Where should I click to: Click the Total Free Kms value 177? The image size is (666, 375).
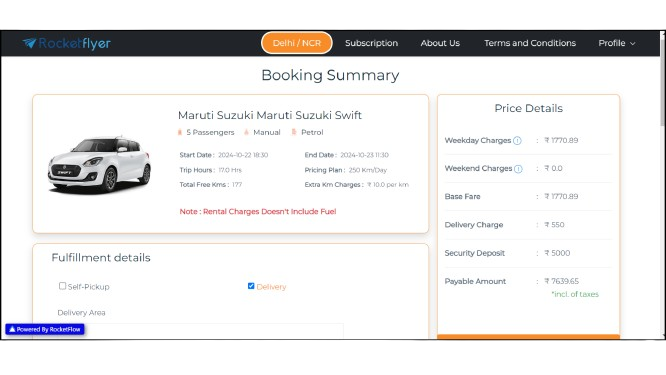pyautogui.click(x=237, y=185)
